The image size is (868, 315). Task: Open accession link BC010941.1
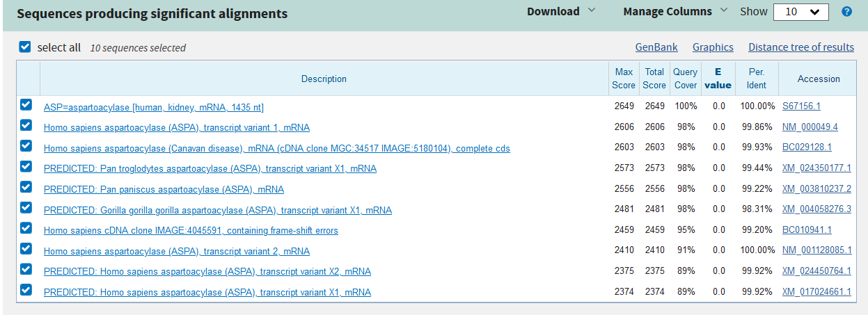pos(806,230)
